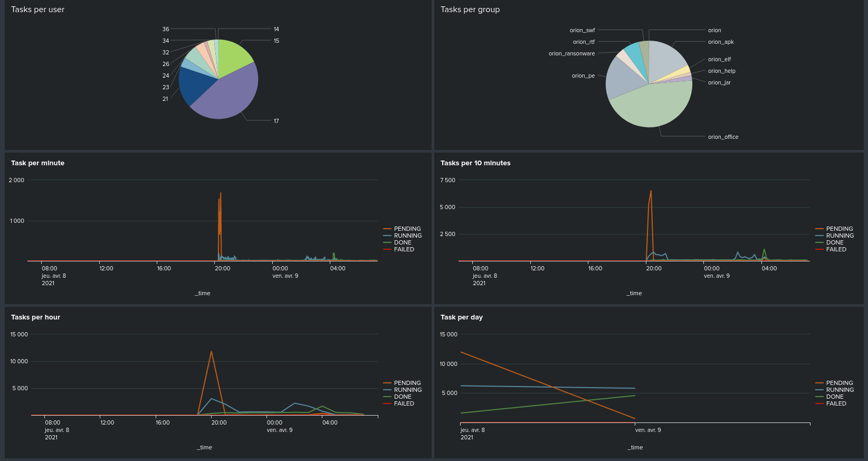Image resolution: width=868 pixels, height=461 pixels.
Task: Select the 'orion_pe' pie label
Action: pos(583,76)
